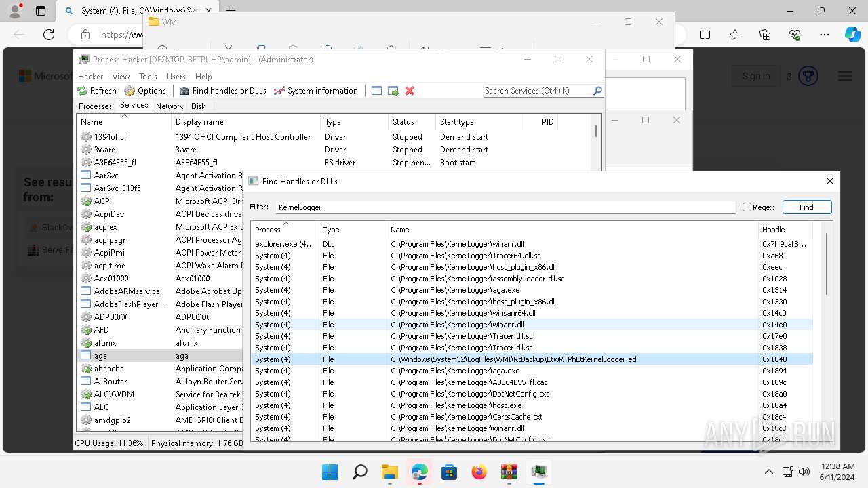Image resolution: width=868 pixels, height=488 pixels.
Task: Click the Refresh toolbar button in Process Hacker
Action: (x=96, y=91)
